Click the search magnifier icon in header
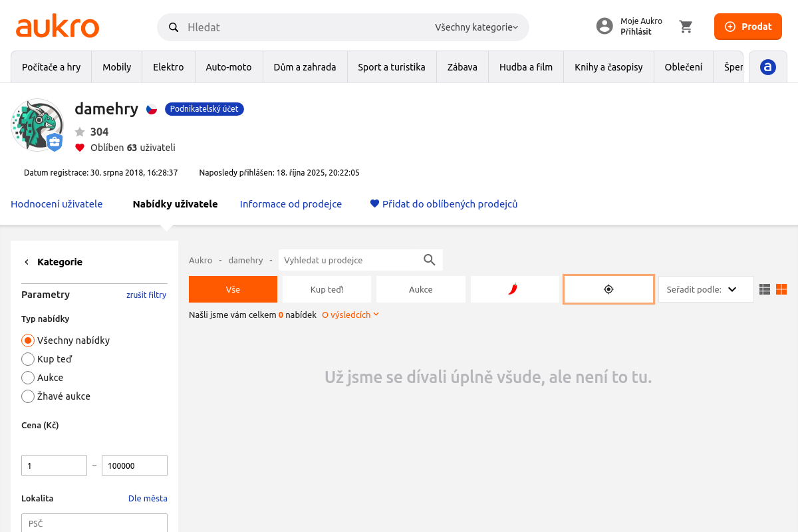The image size is (798, 532). pyautogui.click(x=174, y=27)
